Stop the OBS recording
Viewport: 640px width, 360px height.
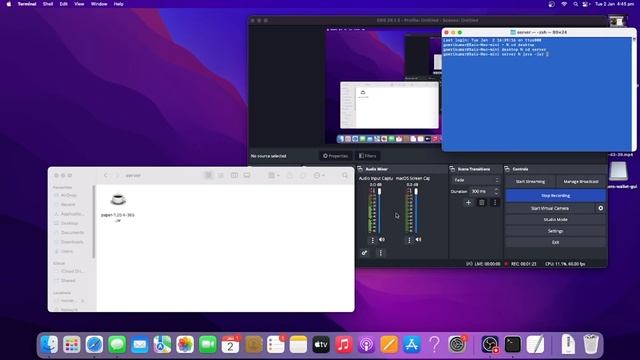pyautogui.click(x=556, y=196)
